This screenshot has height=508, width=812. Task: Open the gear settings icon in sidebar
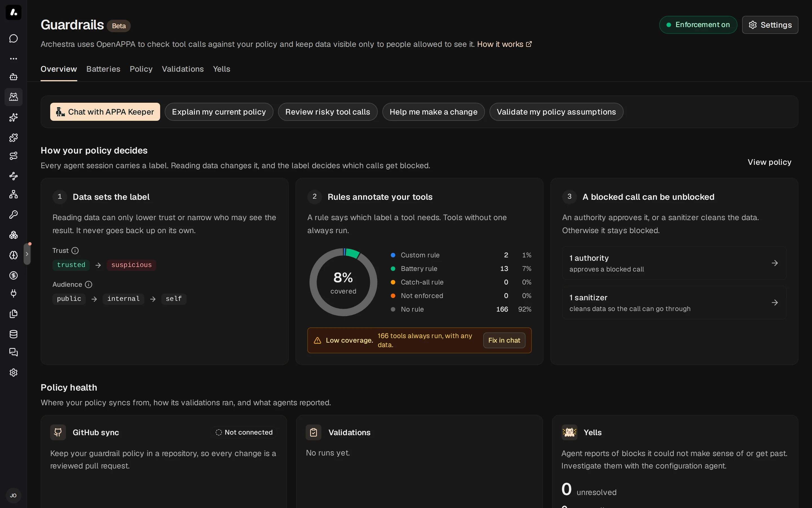(x=14, y=373)
